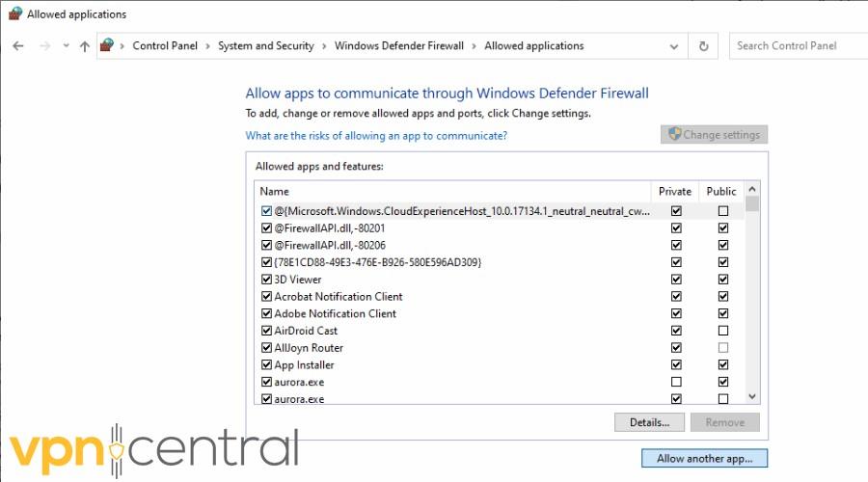The width and height of the screenshot is (868, 482).
Task: Toggle Private checkbox for FirewallAPI.dll,-80201
Action: coord(676,228)
